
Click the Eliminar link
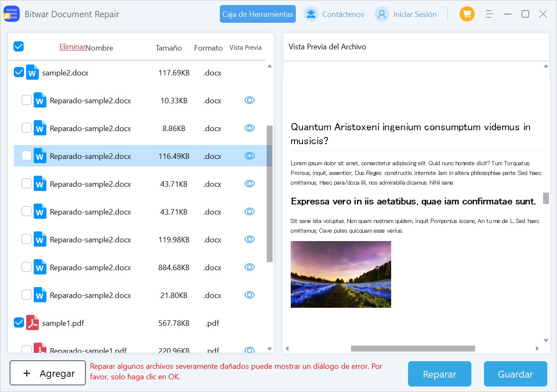[x=72, y=47]
